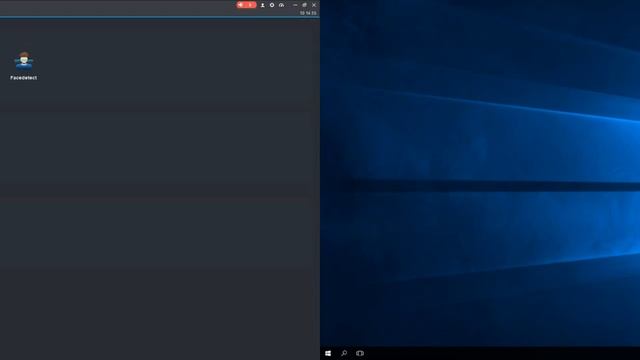Click the red alarm indicator in title bar
The image size is (640, 360).
click(247, 5)
